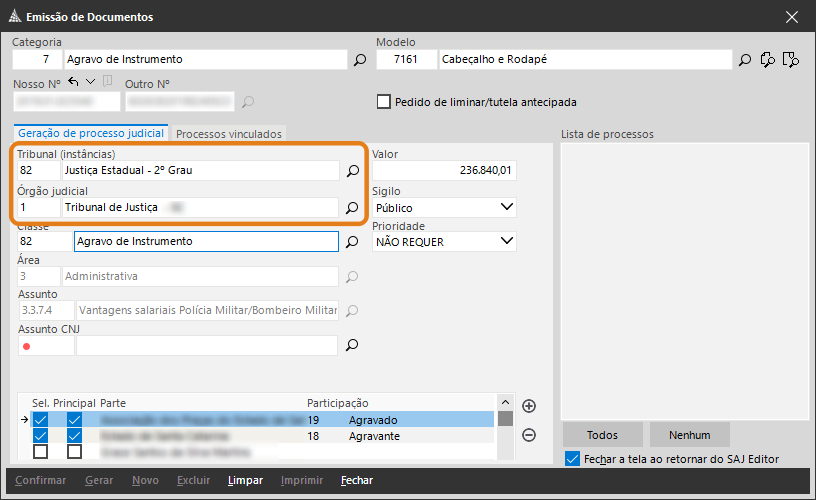Click Limpar in the bottom bar
Image resolution: width=816 pixels, height=500 pixels.
click(x=245, y=480)
